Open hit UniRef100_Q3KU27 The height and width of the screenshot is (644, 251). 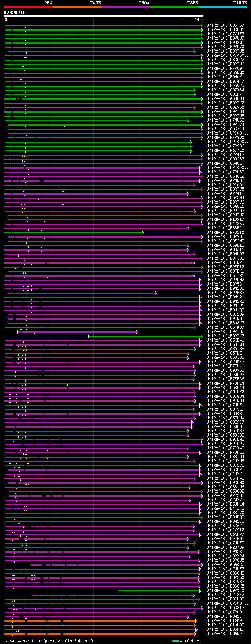(x=225, y=60)
